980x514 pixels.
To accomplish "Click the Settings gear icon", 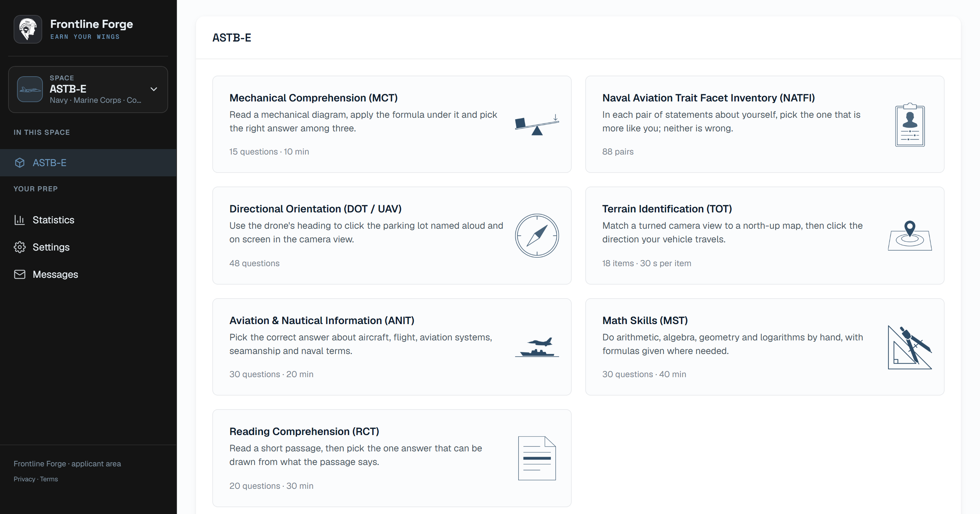I will [20, 247].
